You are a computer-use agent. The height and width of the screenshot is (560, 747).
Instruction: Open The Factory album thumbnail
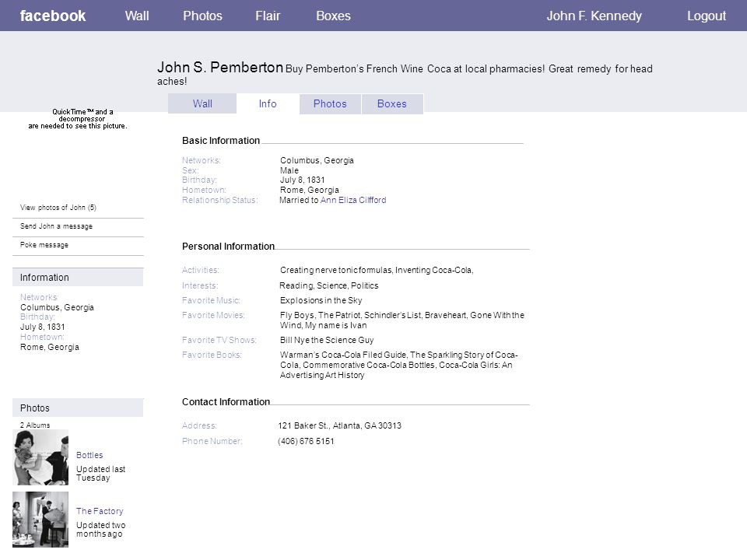point(40,520)
